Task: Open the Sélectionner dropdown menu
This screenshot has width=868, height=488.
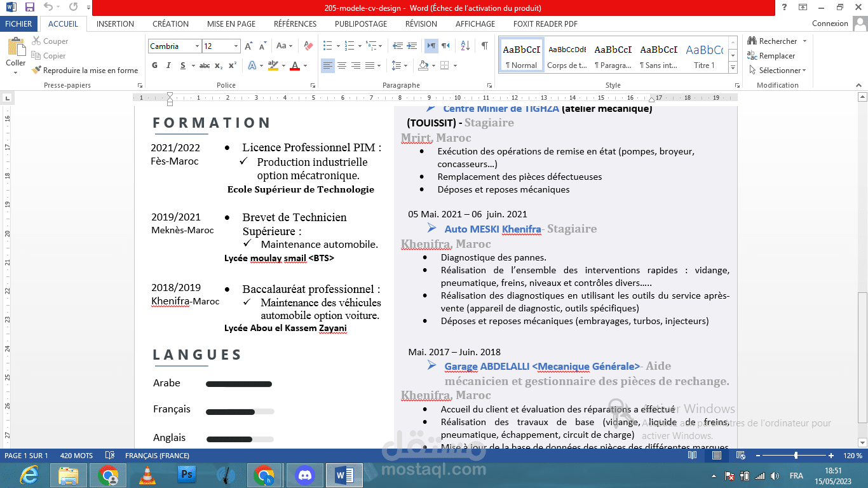Action: pyautogui.click(x=778, y=71)
